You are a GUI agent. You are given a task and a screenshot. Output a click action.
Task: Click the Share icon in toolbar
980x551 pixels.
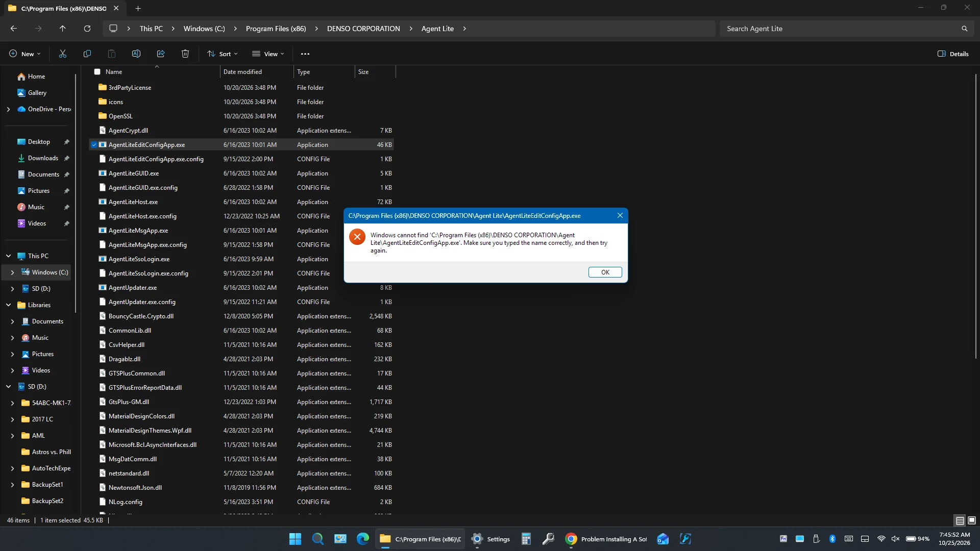coord(161,54)
